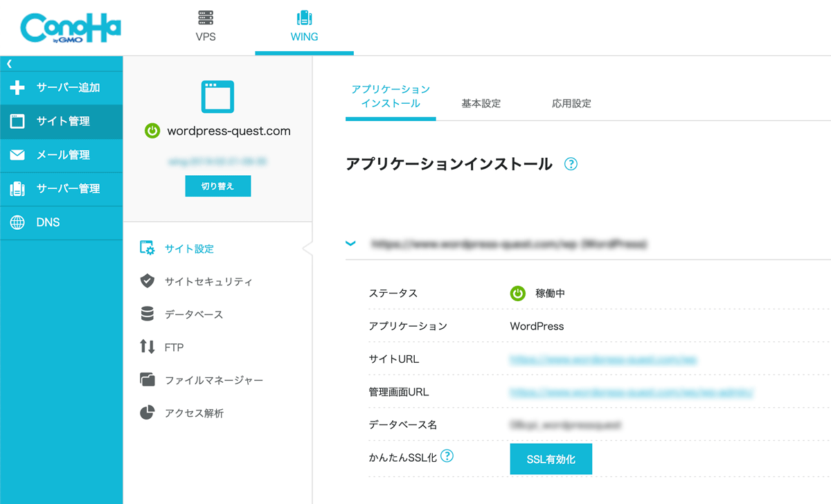The width and height of the screenshot is (831, 504).
Task: Open メール管理 envelope icon
Action: pos(17,155)
